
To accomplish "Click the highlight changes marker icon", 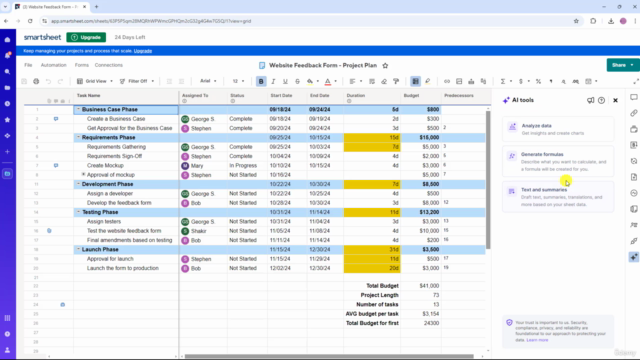I will 427,81.
